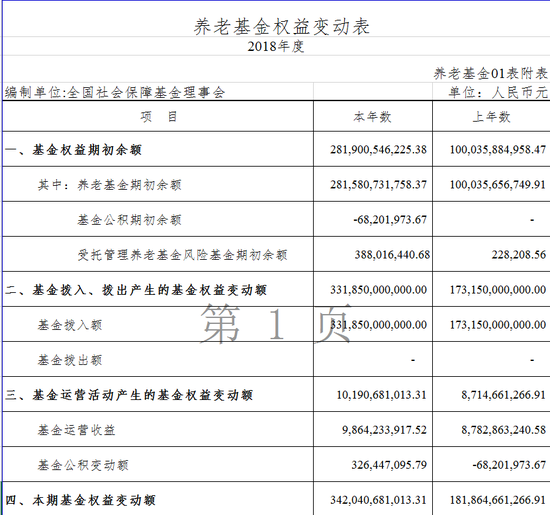Click the value 388,016,440.68
This screenshot has width=550, height=515.
[392, 255]
